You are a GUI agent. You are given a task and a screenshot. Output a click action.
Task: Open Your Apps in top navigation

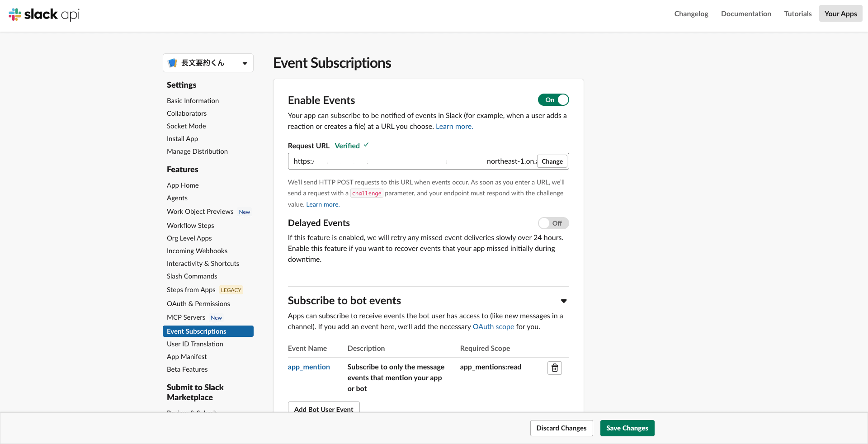point(840,14)
